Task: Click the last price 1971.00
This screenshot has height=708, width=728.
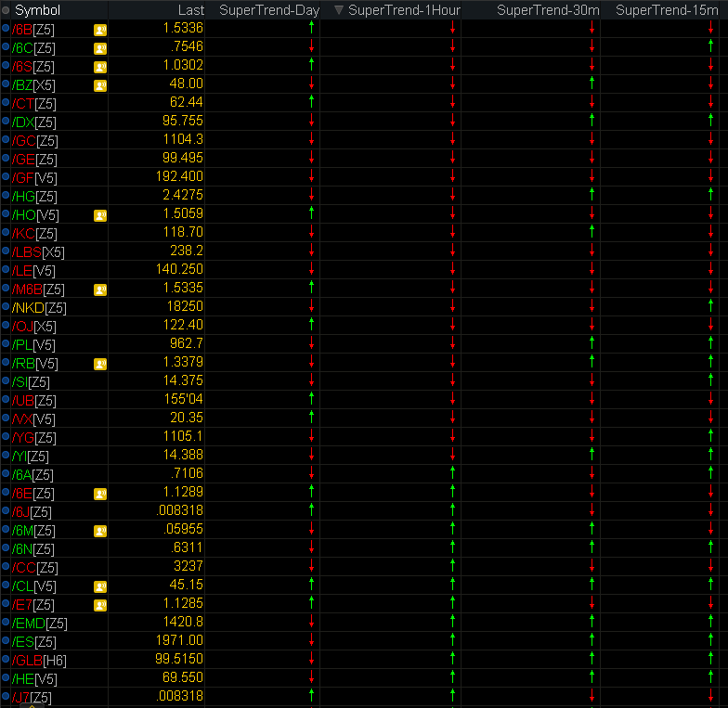Action: coord(180,640)
